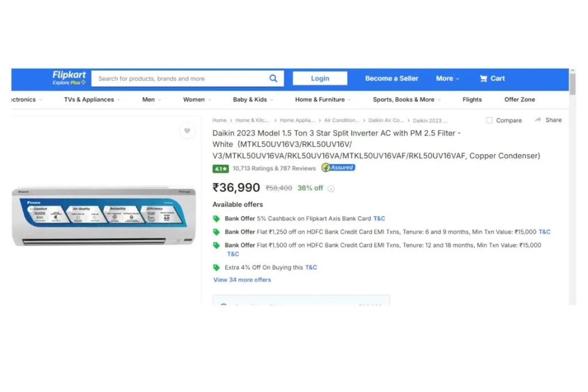Image resolution: width=588 pixels, height=392 pixels.
Task: Click the Flipkart logo
Action: 69,75
